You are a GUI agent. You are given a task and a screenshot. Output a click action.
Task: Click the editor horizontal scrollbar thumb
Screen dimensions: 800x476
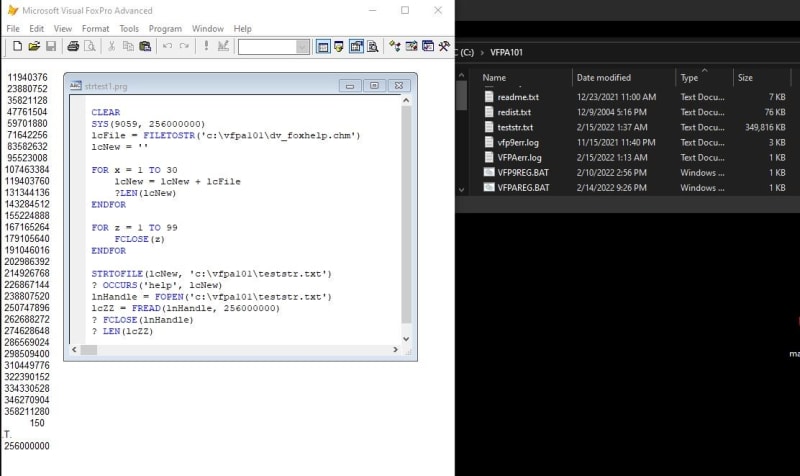pos(89,349)
